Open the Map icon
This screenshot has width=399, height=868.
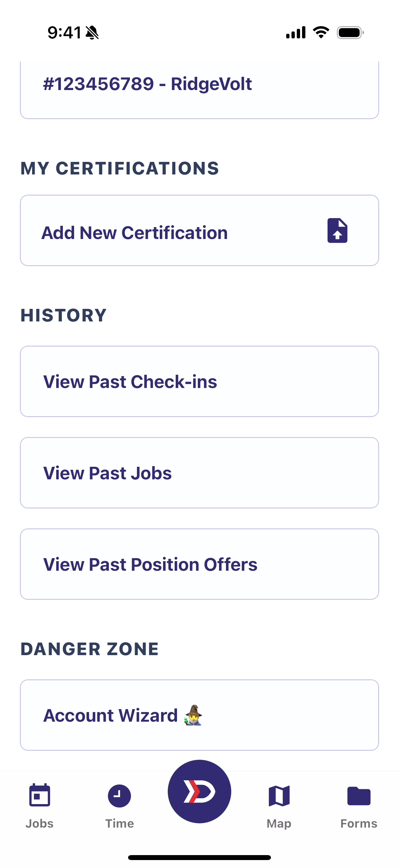point(279,796)
